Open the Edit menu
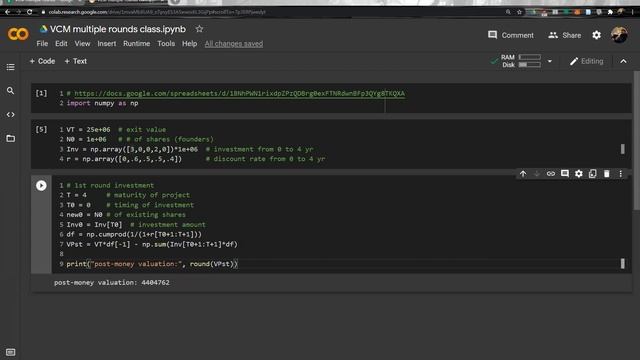This screenshot has width=640, height=360. pos(61,44)
